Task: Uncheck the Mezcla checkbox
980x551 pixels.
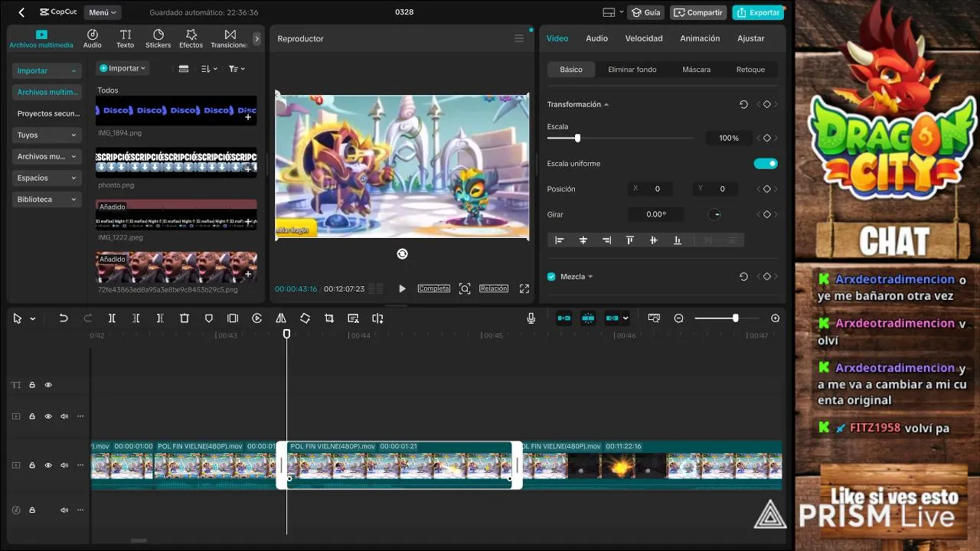Action: coord(551,276)
